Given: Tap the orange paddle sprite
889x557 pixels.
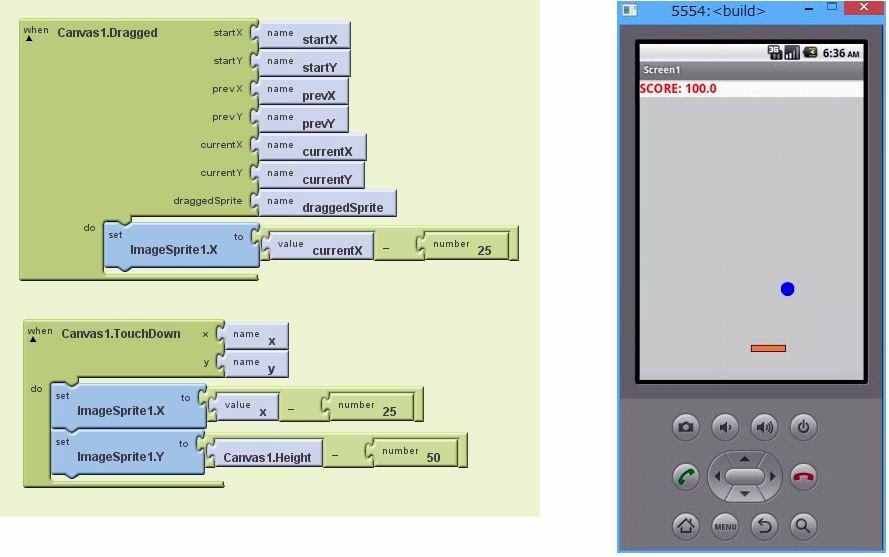Looking at the screenshot, I should 768,348.
